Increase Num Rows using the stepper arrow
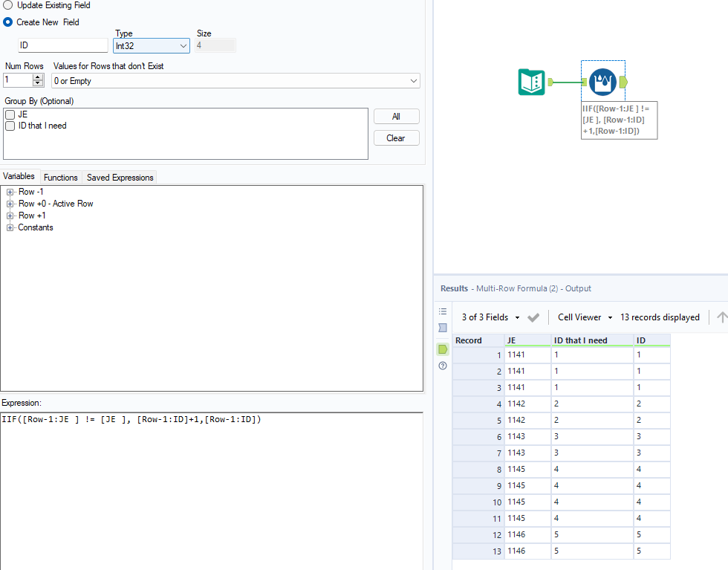The image size is (728, 570). (x=37, y=77)
